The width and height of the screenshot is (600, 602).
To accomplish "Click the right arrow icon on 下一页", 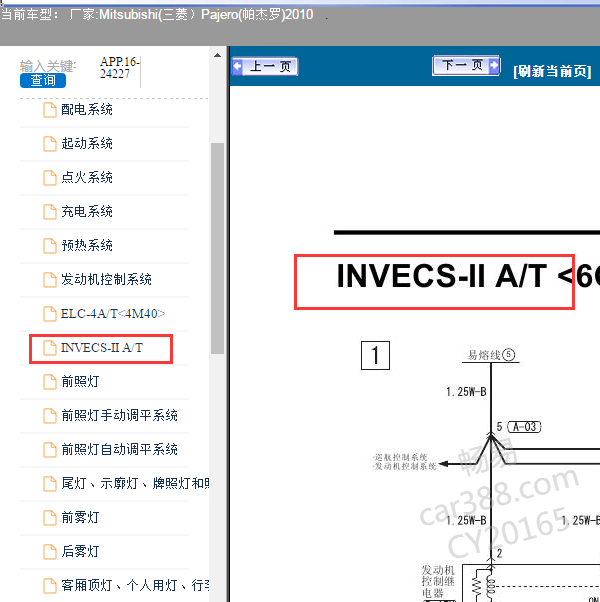I will (x=494, y=65).
